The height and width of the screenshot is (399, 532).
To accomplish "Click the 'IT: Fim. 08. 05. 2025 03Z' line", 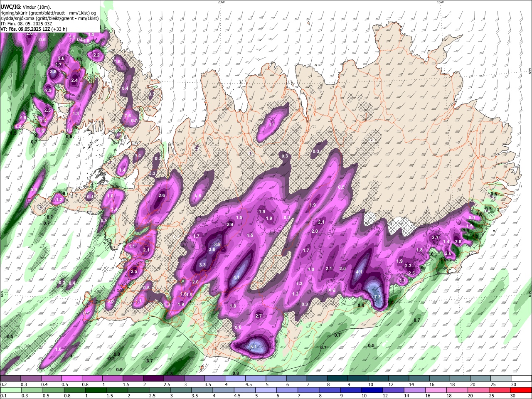I will pyautogui.click(x=26, y=24).
